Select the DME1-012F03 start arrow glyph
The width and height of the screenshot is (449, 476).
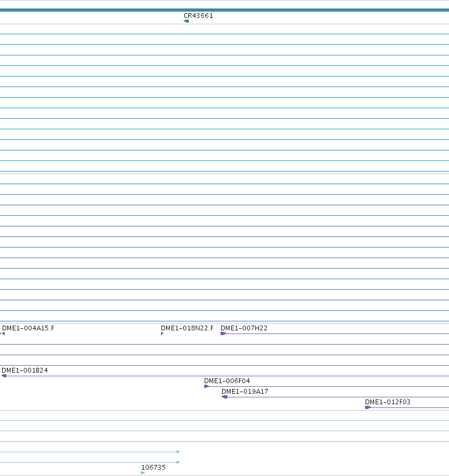pos(368,407)
